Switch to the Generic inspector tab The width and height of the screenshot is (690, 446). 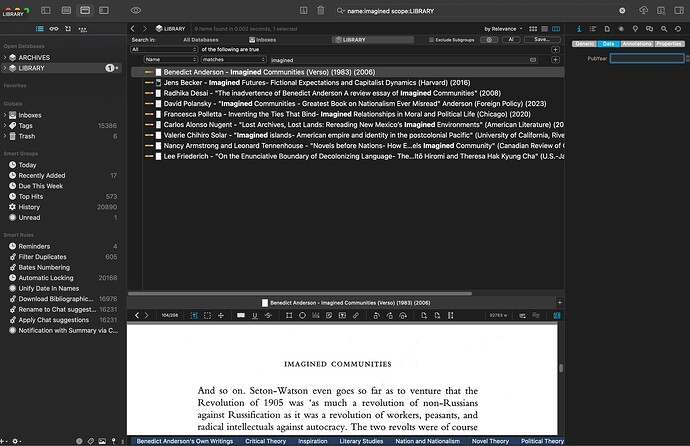coord(584,44)
